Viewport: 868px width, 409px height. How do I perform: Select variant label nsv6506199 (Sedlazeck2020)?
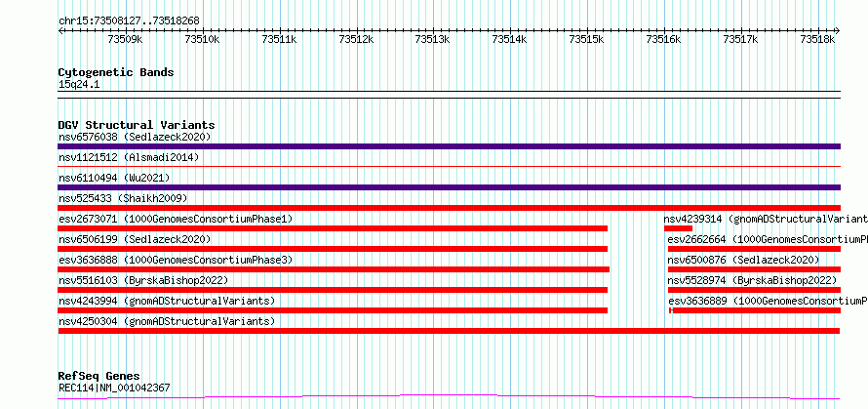[x=135, y=239]
